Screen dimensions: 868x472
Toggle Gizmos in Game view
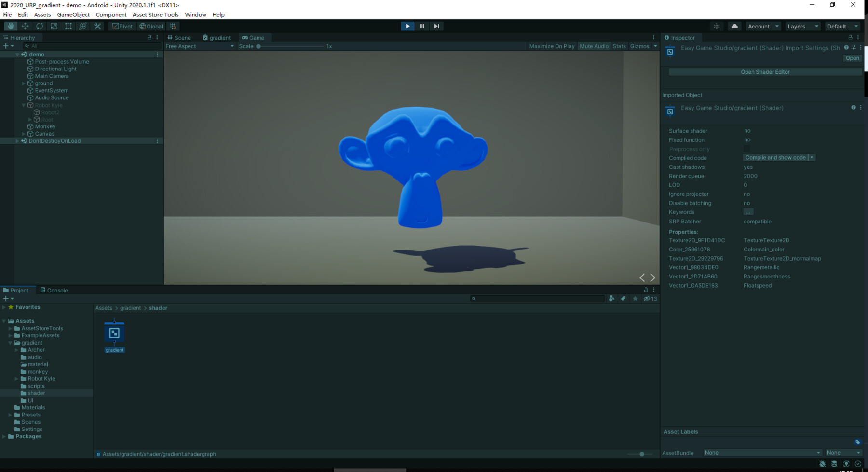click(639, 46)
